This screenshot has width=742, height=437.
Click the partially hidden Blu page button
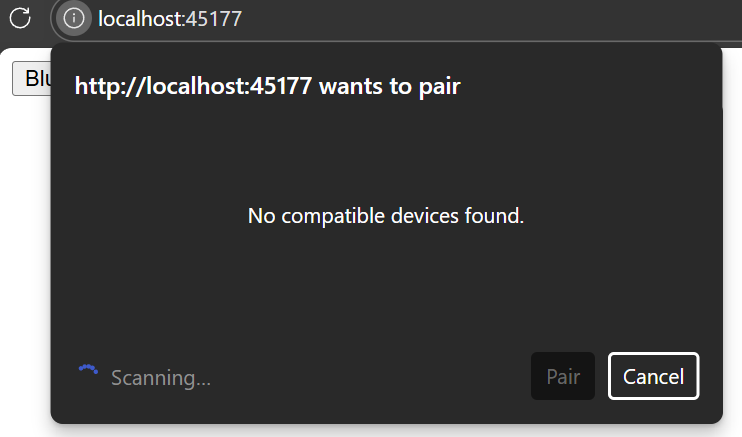point(31,78)
